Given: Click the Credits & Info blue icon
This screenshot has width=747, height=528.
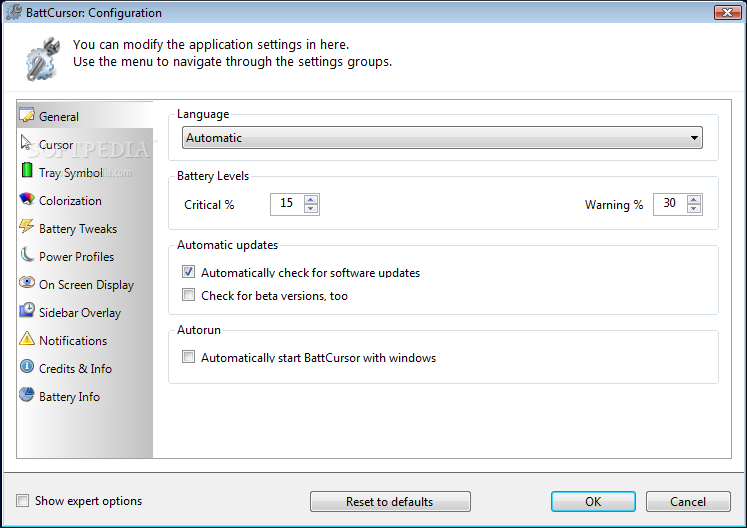Looking at the screenshot, I should pyautogui.click(x=27, y=366).
